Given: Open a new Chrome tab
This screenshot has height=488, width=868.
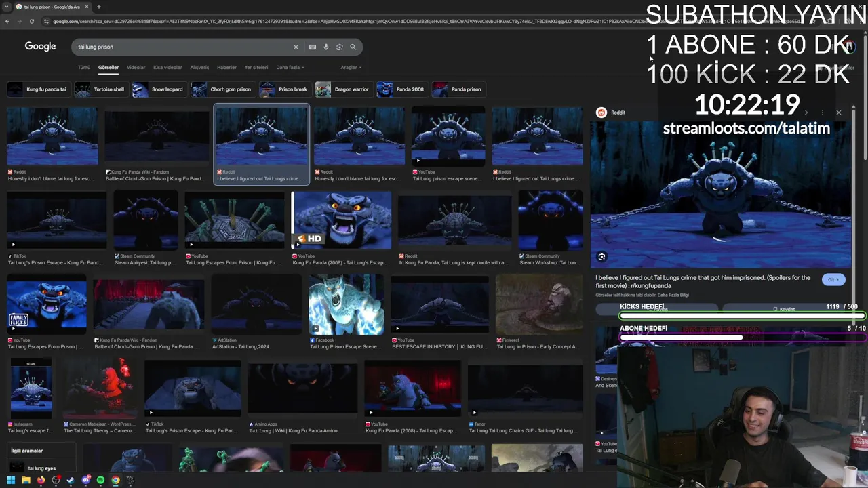Looking at the screenshot, I should tap(98, 7).
